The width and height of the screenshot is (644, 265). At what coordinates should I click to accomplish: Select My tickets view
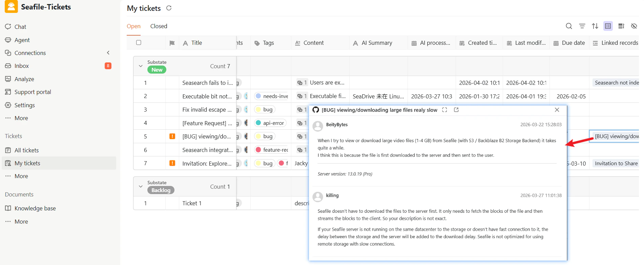[x=59, y=163]
